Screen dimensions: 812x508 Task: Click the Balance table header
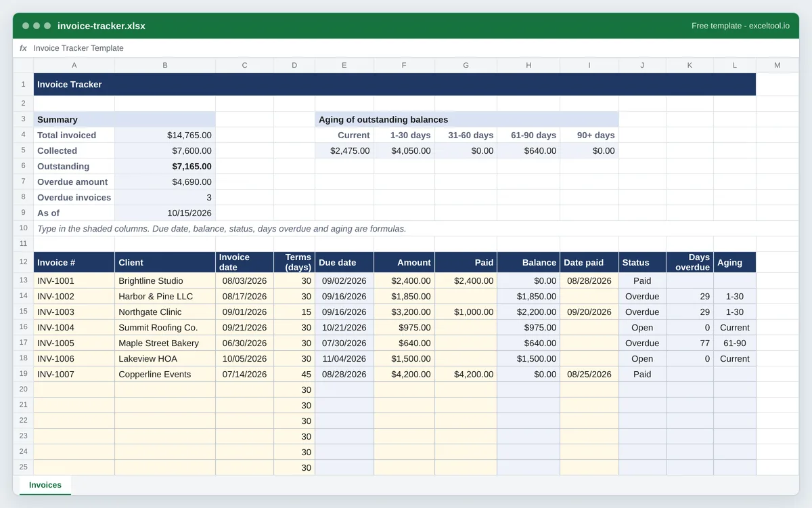528,262
